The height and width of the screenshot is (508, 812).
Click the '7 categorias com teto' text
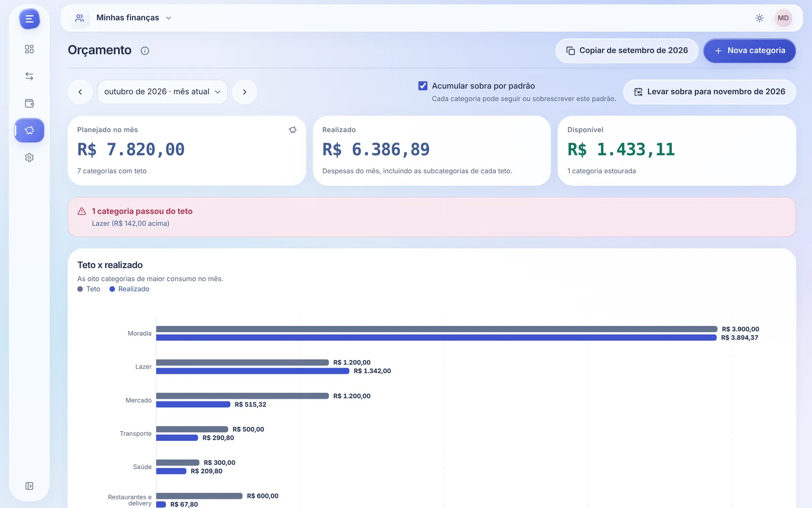(x=112, y=171)
